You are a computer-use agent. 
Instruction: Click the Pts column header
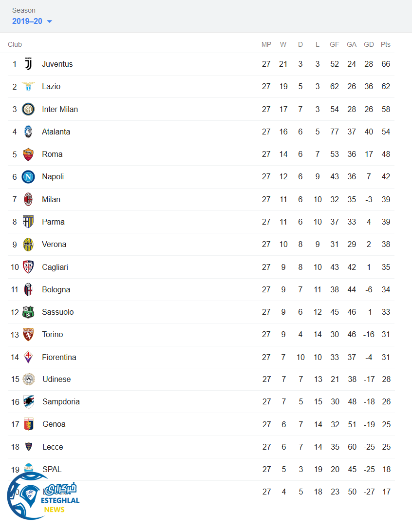pyautogui.click(x=386, y=44)
